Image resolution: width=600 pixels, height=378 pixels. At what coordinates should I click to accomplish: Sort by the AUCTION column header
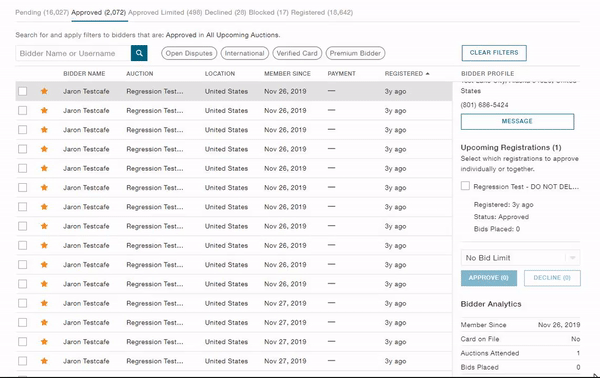tap(140, 73)
